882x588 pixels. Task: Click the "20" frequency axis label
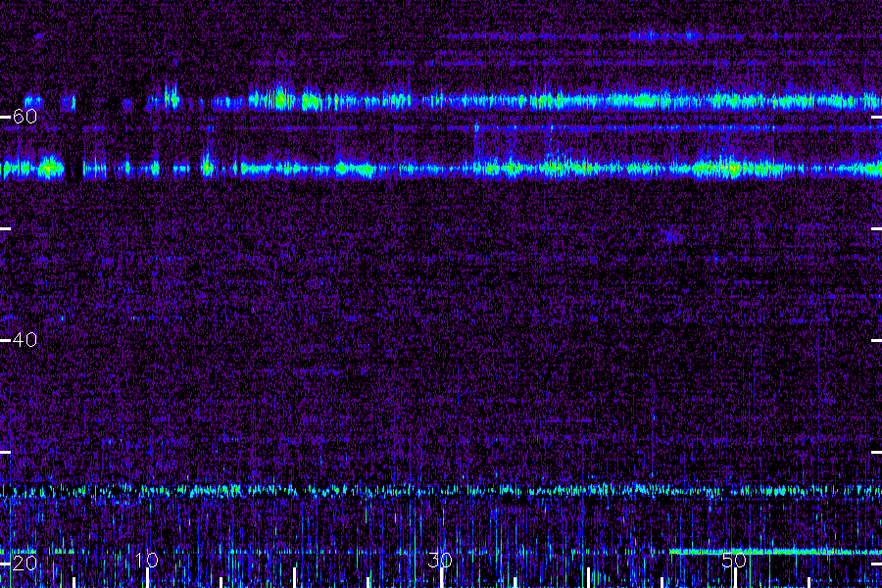click(x=24, y=563)
